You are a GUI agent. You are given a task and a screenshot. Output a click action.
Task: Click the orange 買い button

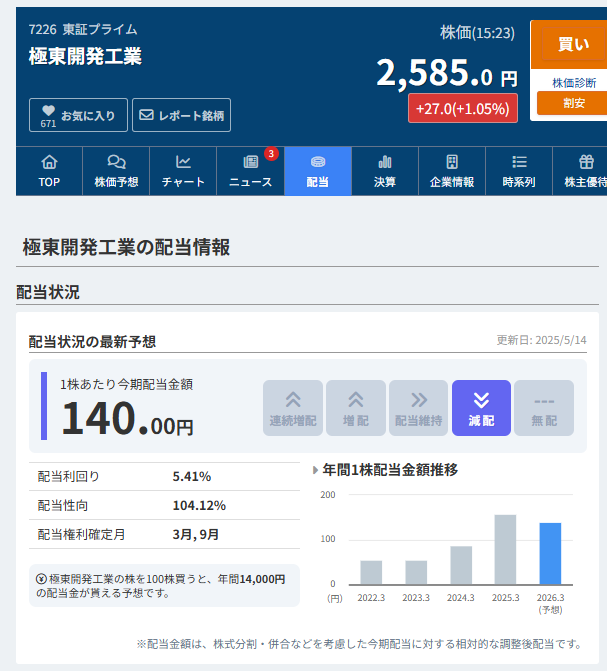(x=574, y=44)
